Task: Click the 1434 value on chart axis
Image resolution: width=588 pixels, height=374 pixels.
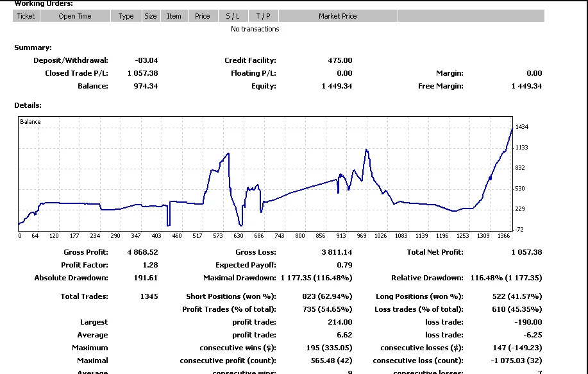Action: (x=521, y=127)
